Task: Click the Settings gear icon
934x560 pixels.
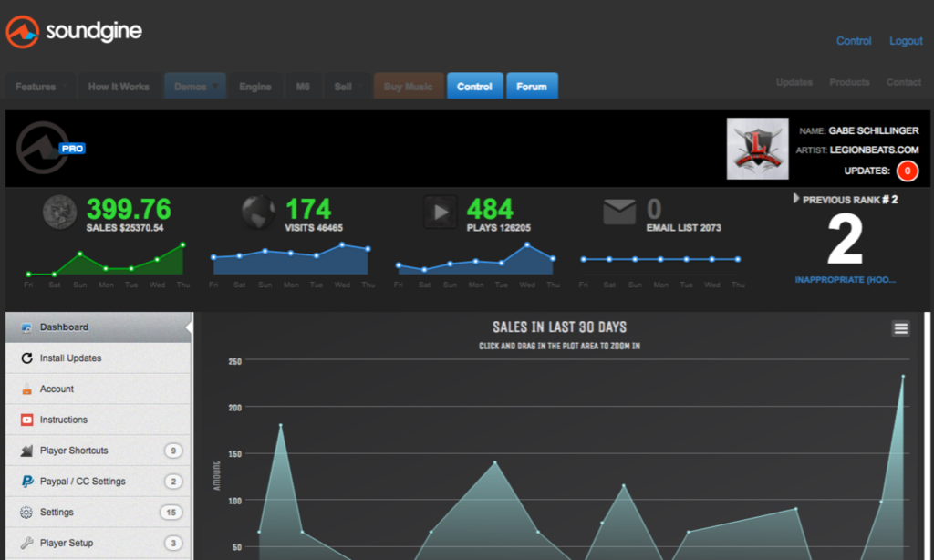Action: pos(26,513)
